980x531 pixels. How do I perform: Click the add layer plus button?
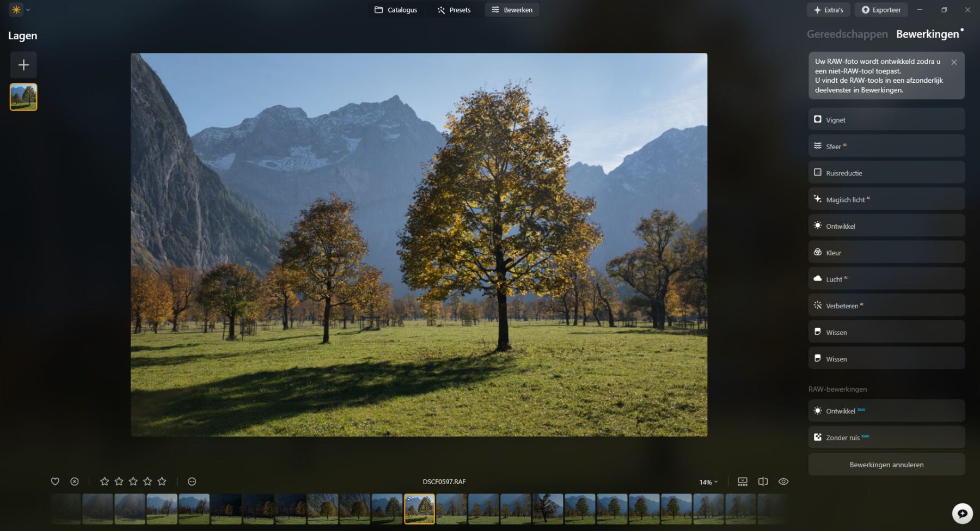[x=23, y=65]
